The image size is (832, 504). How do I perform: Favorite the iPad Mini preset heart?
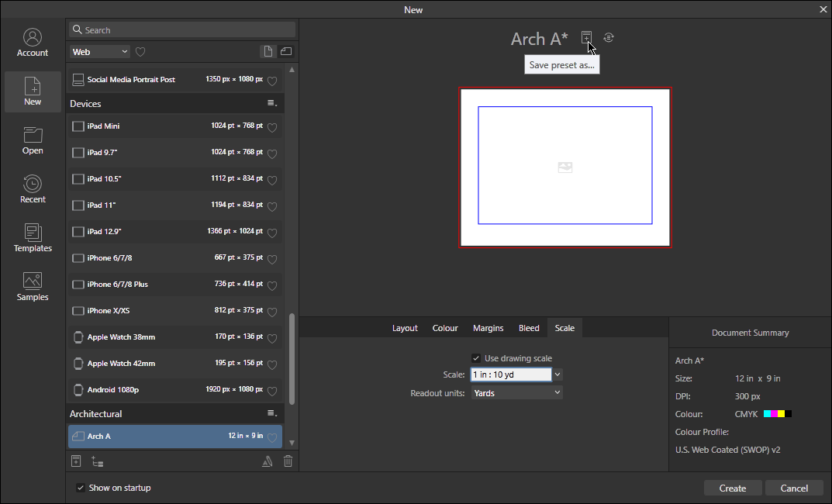(x=272, y=126)
